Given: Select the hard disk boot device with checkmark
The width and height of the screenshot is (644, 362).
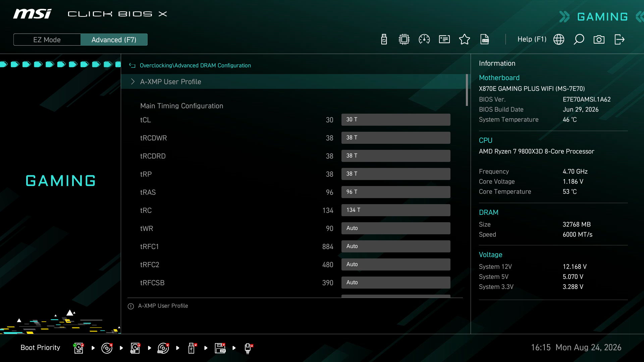Looking at the screenshot, I should 78,348.
